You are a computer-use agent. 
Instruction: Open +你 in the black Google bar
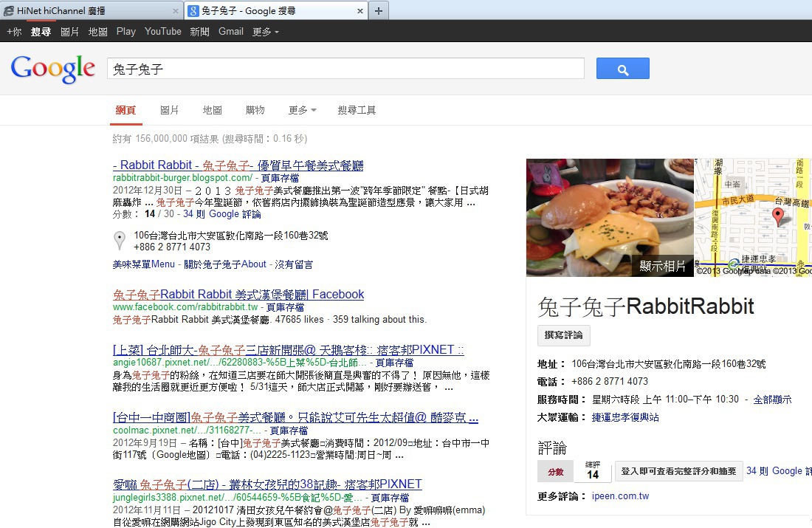(14, 32)
